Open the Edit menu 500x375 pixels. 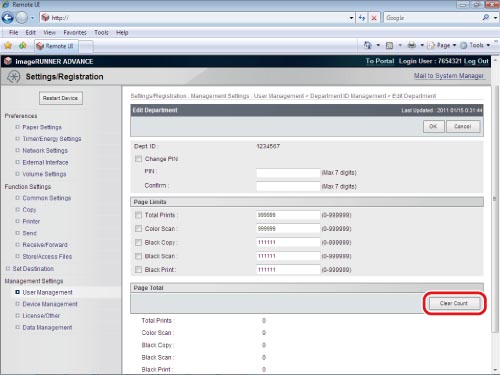30,33
